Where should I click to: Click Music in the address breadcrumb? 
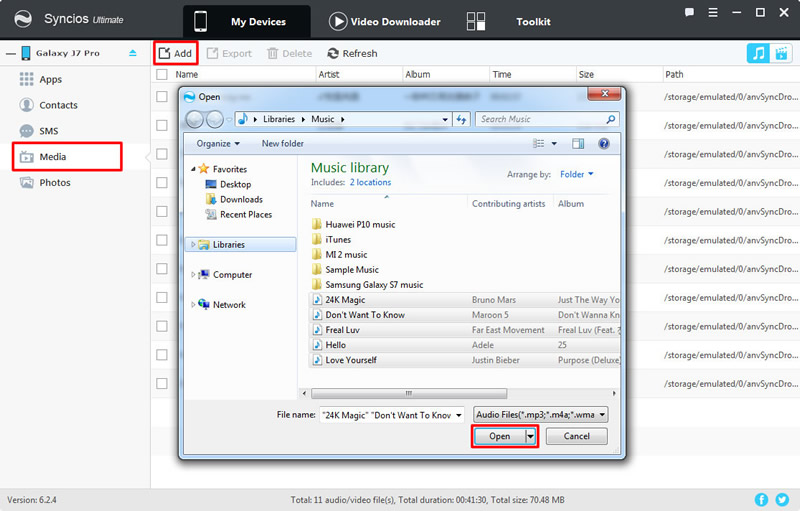point(323,119)
